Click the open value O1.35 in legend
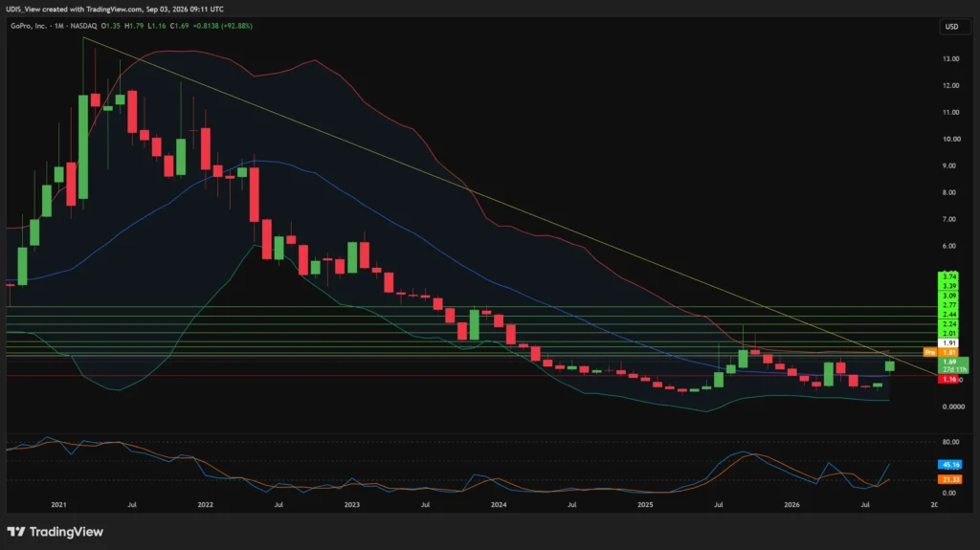The width and height of the screenshot is (980, 550). pyautogui.click(x=111, y=26)
